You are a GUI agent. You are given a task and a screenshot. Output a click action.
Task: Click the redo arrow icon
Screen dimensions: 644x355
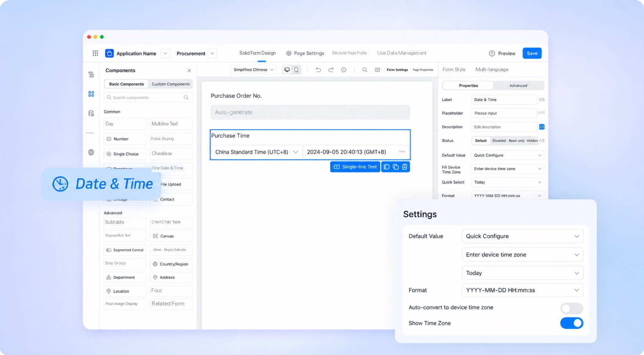(x=331, y=70)
